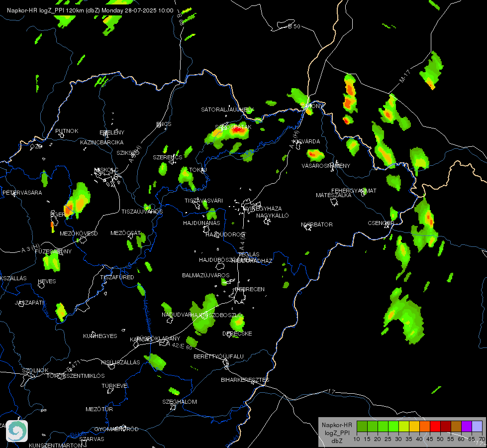Click the 'dbZ' unit label in the legend
This screenshot has height=448, width=487.
coord(337,441)
